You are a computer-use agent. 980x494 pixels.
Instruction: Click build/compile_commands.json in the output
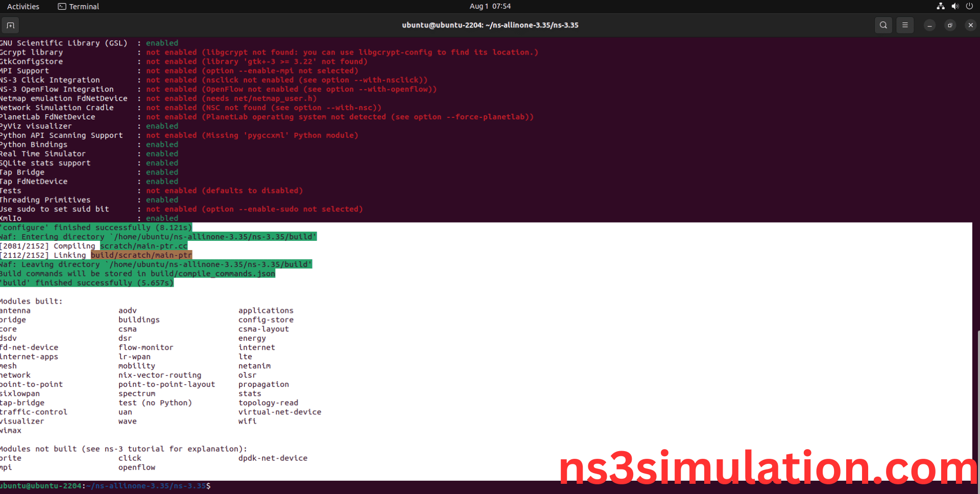[x=212, y=274]
